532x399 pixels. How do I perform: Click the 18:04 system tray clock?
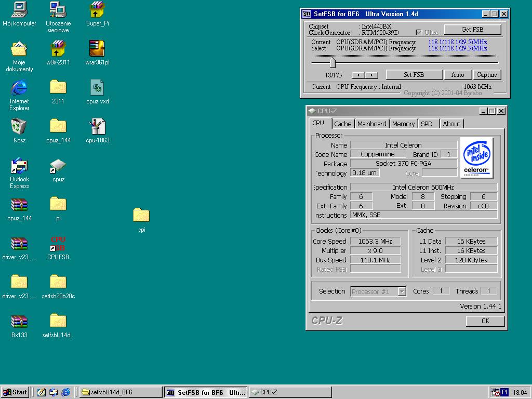pos(520,393)
